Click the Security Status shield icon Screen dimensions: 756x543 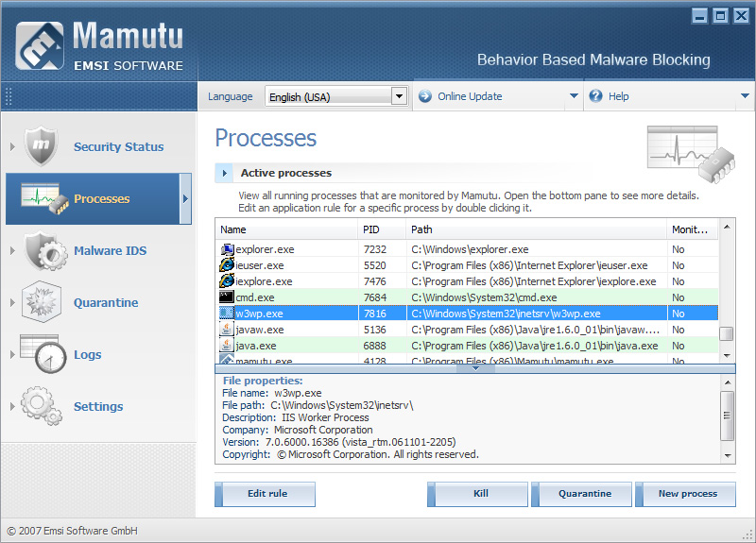click(x=41, y=145)
